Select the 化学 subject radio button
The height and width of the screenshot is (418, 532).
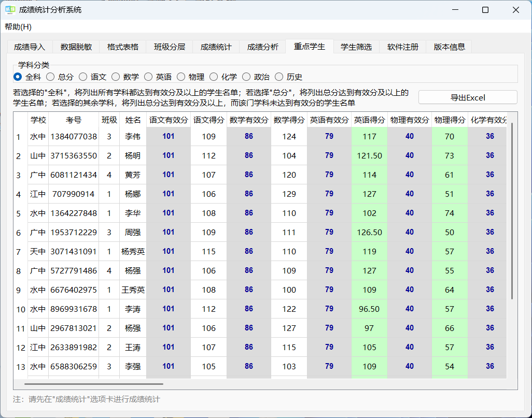(x=214, y=77)
